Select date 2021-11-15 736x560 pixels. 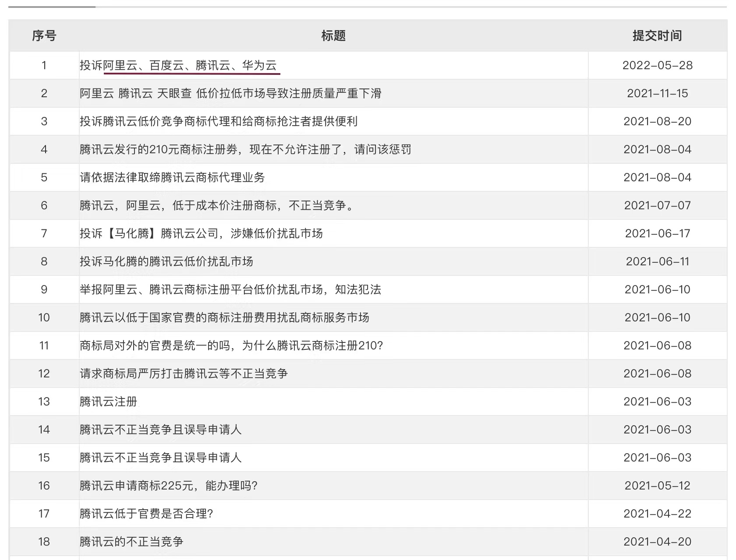[x=658, y=93]
